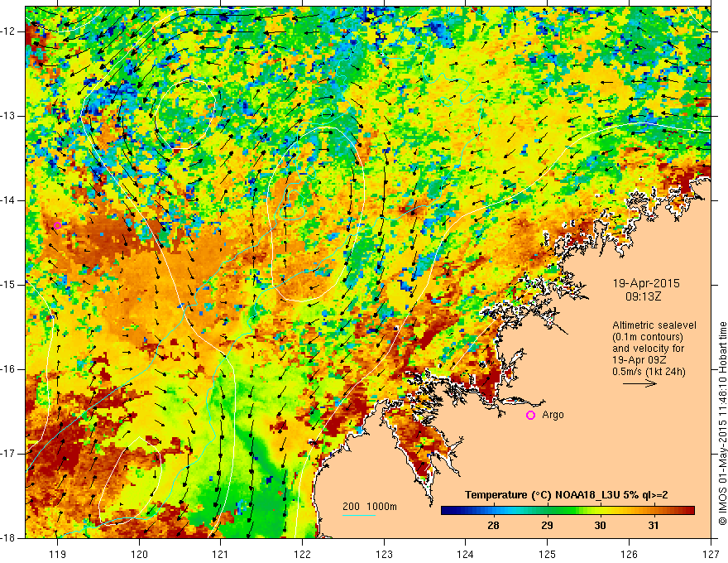The height and width of the screenshot is (563, 728).
Task: Click the '-18' latitude axis label
Action: tap(9, 538)
